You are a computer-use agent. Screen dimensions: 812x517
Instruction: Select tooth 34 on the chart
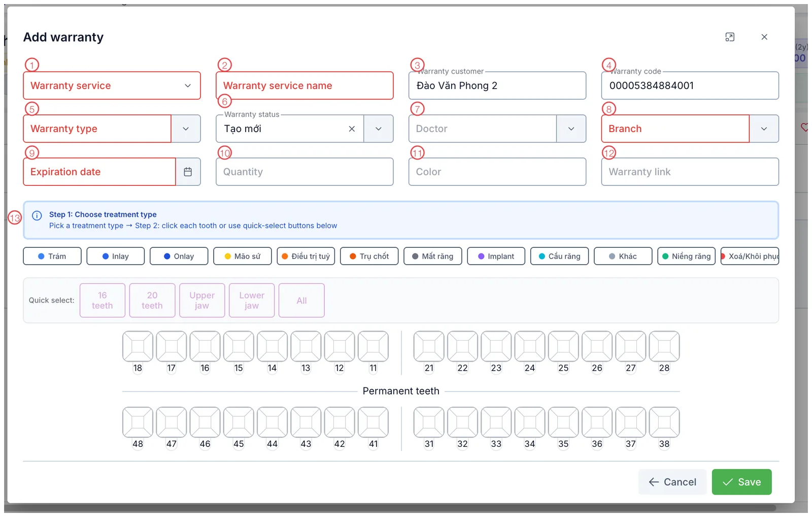coord(530,422)
